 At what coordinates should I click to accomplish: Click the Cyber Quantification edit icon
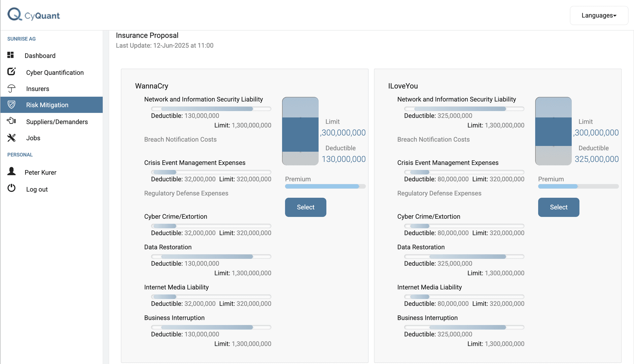(x=12, y=72)
